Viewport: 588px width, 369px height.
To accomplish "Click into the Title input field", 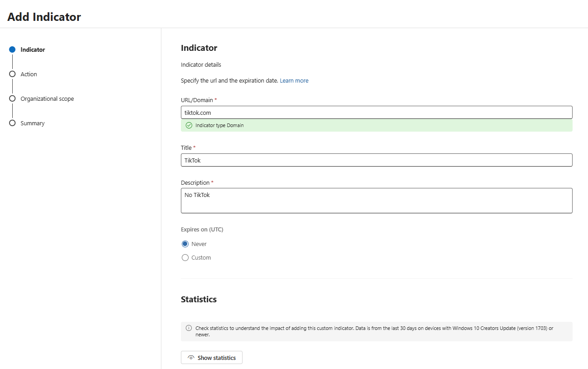I will [376, 160].
